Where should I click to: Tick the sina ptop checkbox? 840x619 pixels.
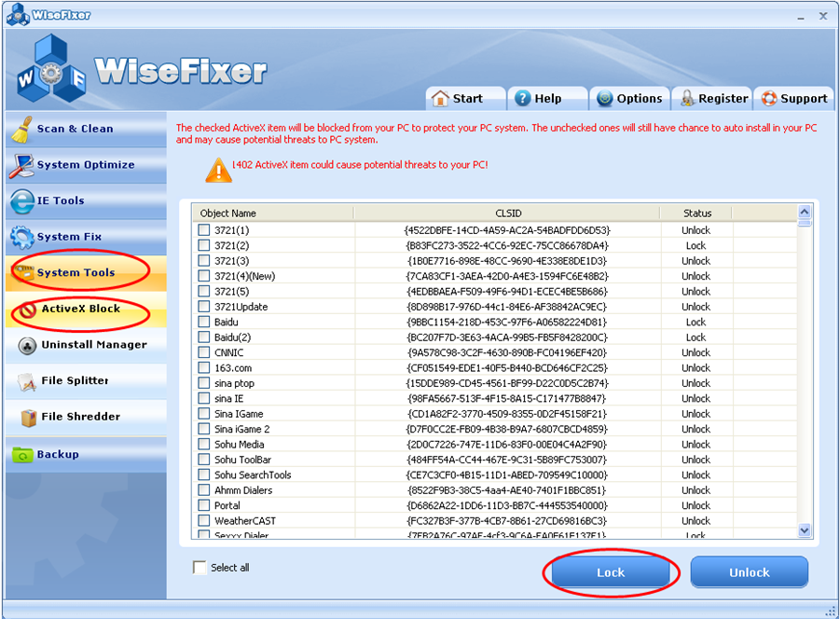tap(203, 383)
